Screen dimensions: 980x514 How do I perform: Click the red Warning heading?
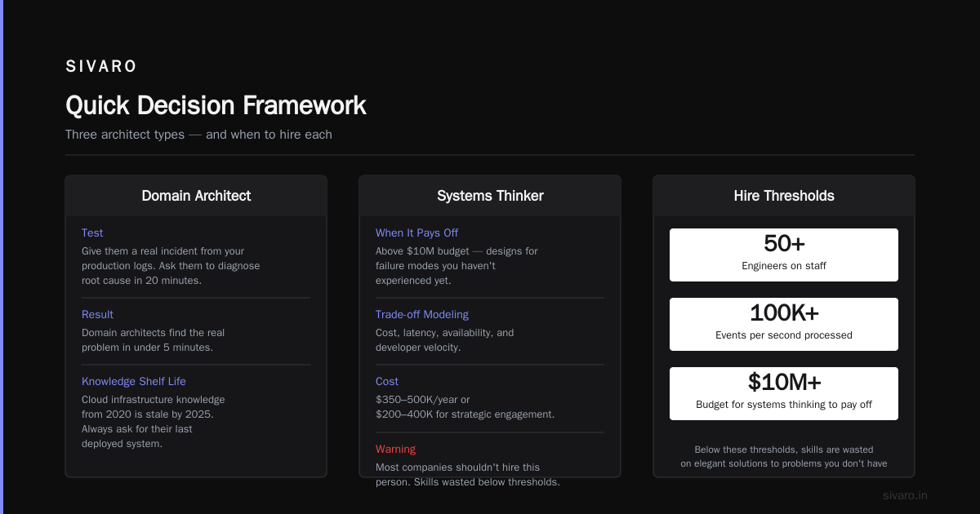pyautogui.click(x=395, y=449)
